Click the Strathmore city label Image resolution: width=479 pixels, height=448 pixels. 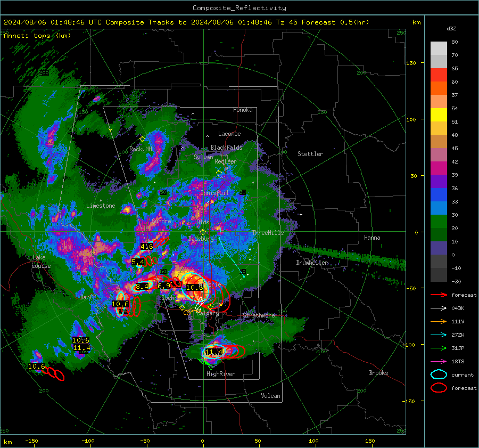259,315
